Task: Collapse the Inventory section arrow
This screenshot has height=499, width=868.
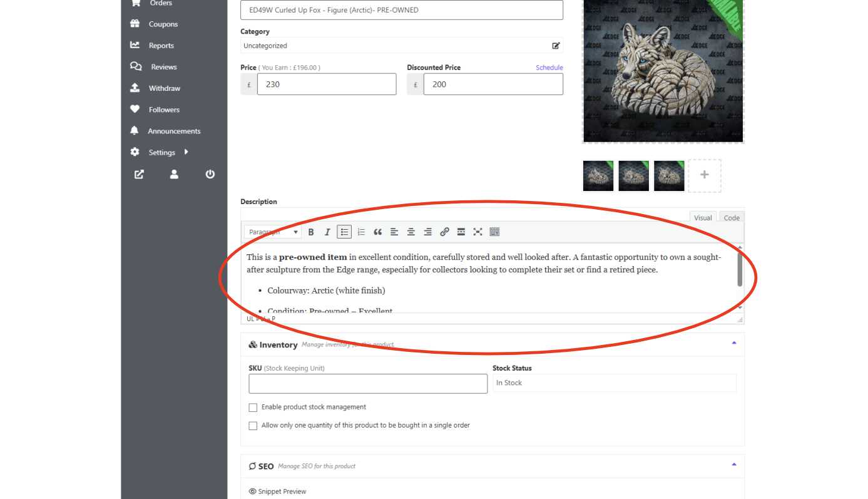Action: 734,343
